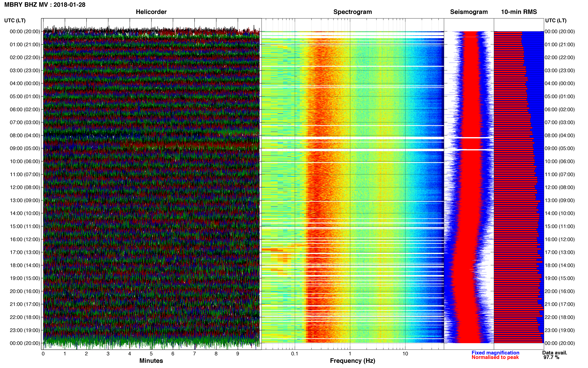
Task: Click the left 12:00 (08:00) time label
Action: pyautogui.click(x=25, y=187)
